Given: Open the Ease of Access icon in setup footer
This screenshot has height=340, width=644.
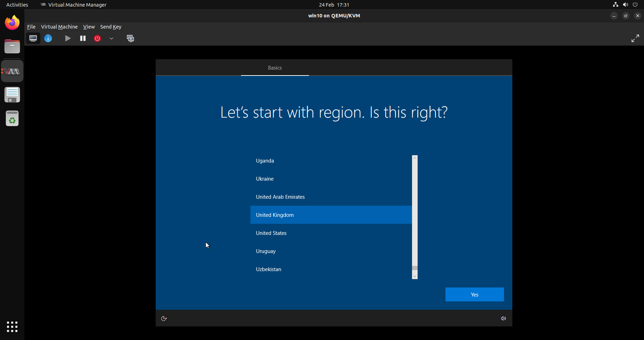Looking at the screenshot, I should [164, 318].
